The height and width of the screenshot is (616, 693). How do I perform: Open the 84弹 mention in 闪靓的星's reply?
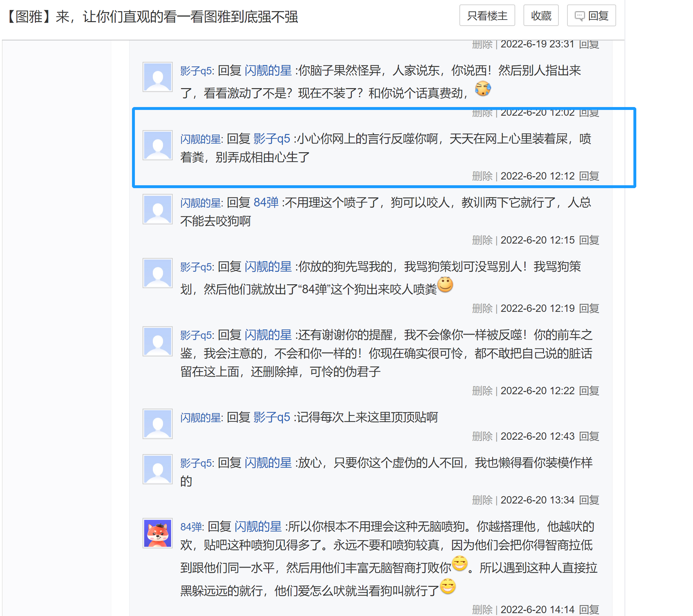(x=266, y=203)
